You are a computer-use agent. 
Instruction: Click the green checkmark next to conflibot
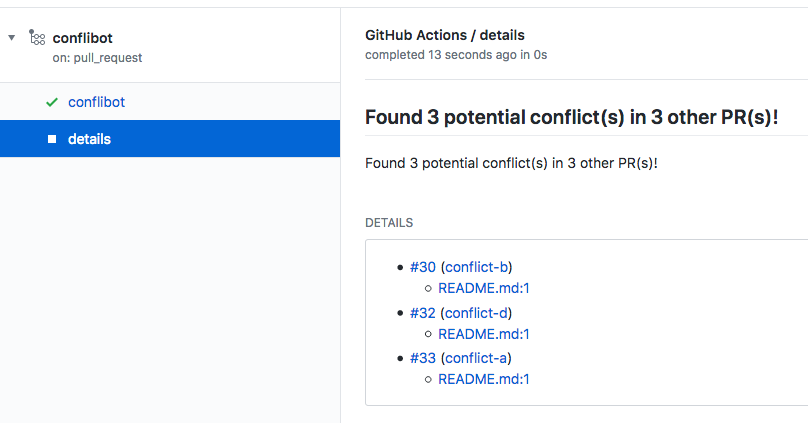coord(52,102)
